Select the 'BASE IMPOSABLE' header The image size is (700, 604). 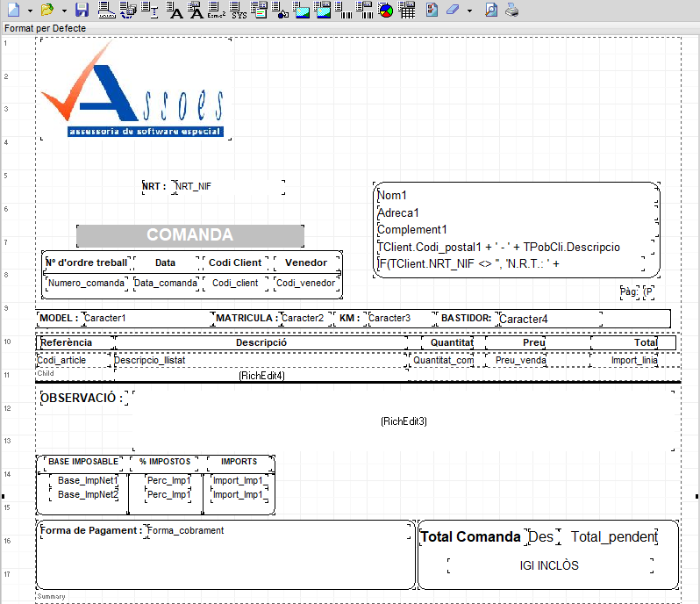click(83, 462)
